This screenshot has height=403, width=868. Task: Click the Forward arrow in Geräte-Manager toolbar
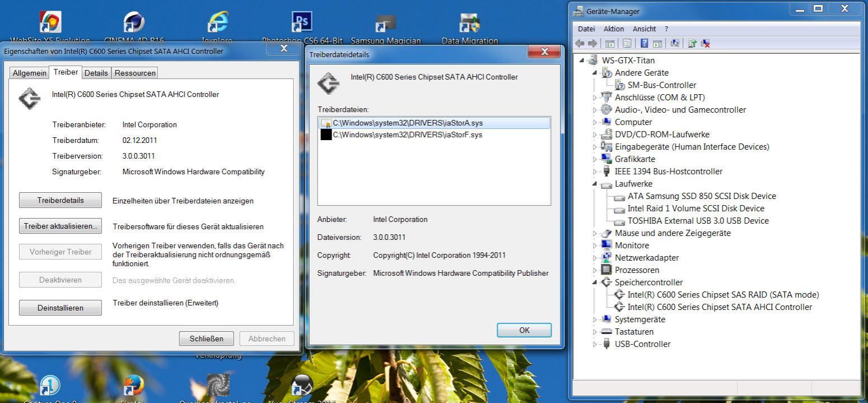(x=592, y=43)
